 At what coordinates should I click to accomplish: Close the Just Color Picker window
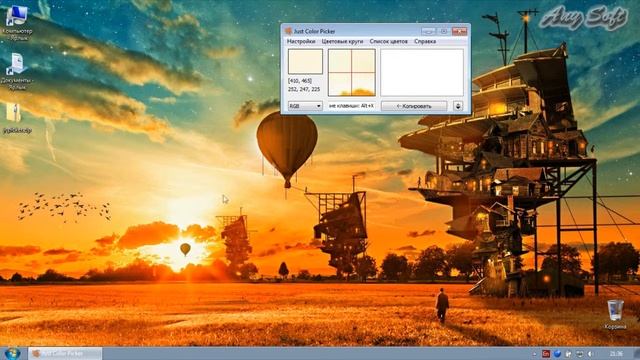[x=459, y=31]
